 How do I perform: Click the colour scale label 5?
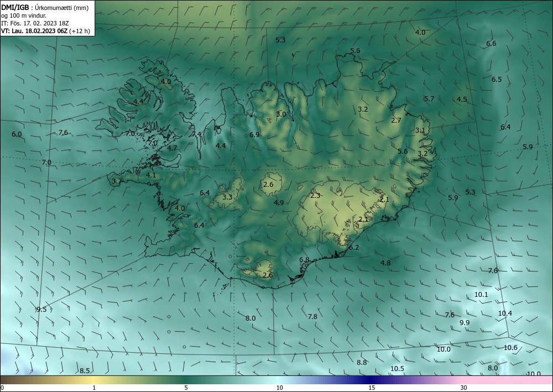[186, 388]
